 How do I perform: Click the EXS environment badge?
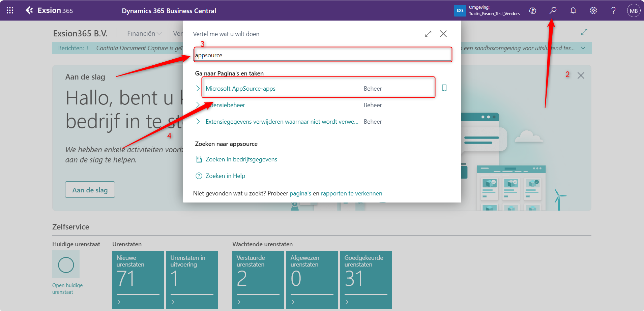pyautogui.click(x=460, y=10)
